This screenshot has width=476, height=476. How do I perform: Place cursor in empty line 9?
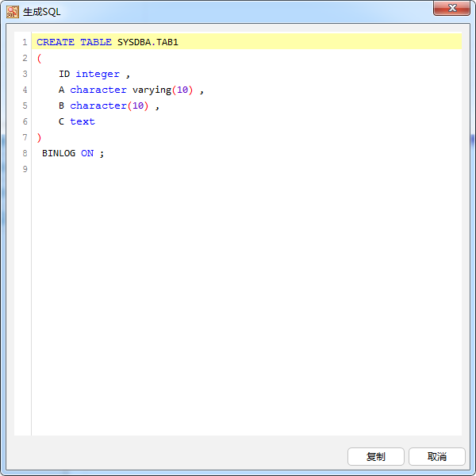(x=159, y=169)
